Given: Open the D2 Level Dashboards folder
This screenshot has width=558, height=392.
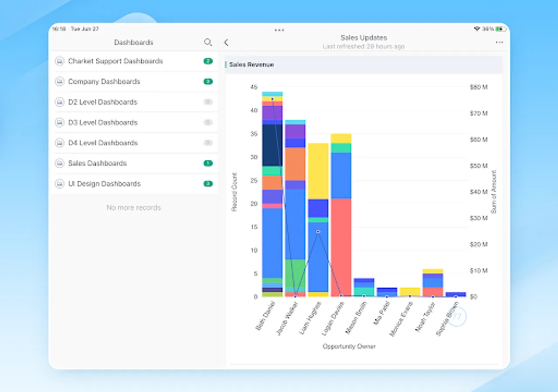Looking at the screenshot, I should 134,102.
